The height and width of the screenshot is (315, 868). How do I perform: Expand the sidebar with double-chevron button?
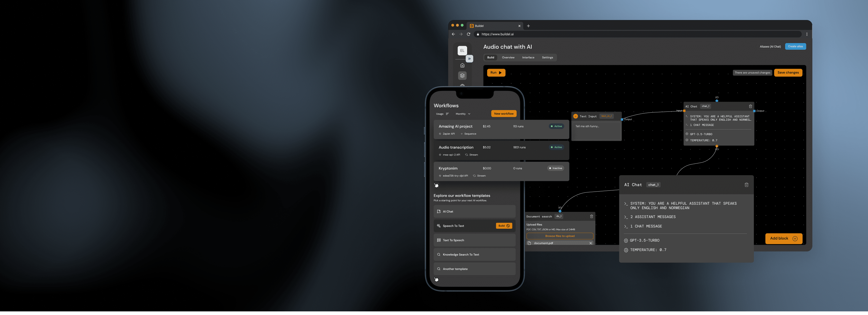[469, 59]
